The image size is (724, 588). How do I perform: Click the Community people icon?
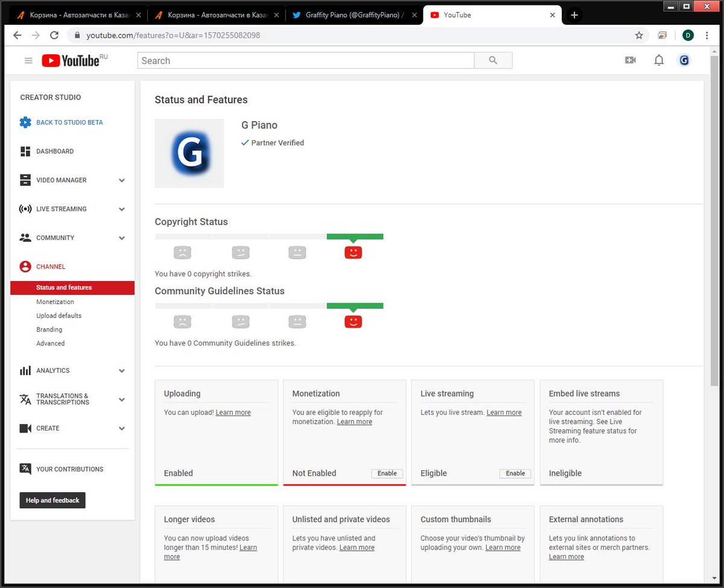pos(25,238)
